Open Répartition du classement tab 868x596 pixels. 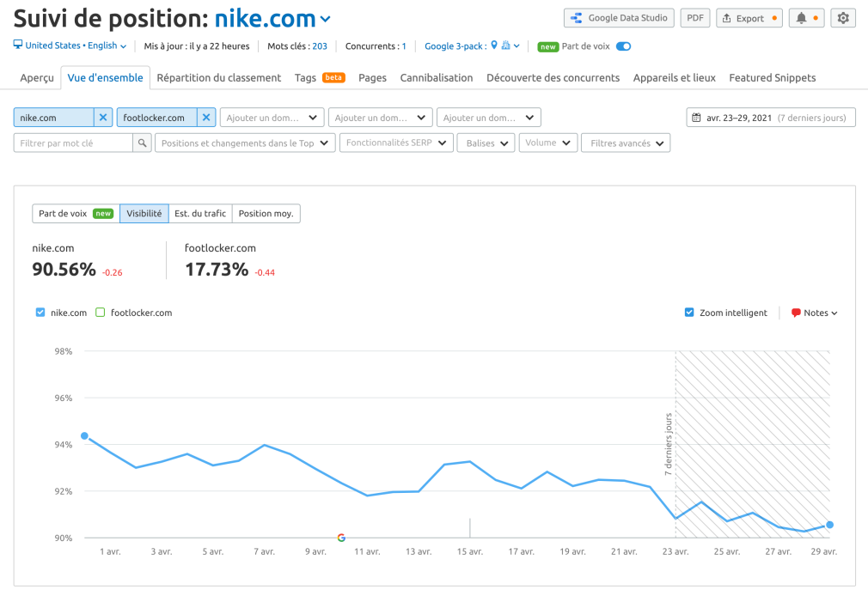(x=218, y=78)
